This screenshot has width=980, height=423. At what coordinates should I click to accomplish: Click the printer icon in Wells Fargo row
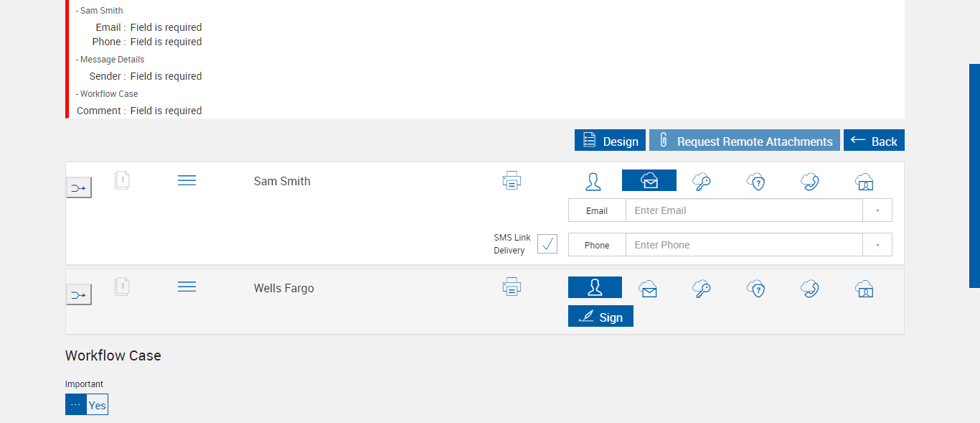(x=512, y=288)
